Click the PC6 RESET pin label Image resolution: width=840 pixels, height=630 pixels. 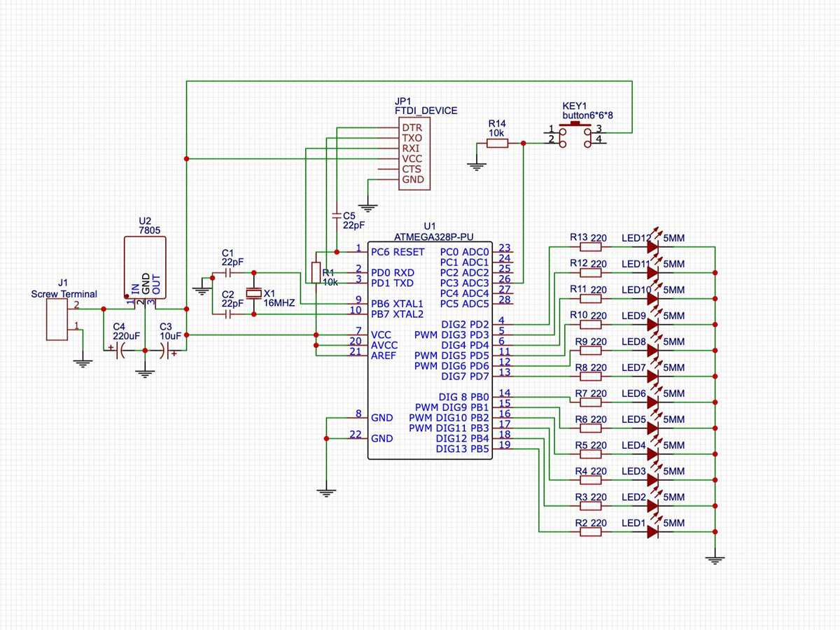pyautogui.click(x=398, y=251)
